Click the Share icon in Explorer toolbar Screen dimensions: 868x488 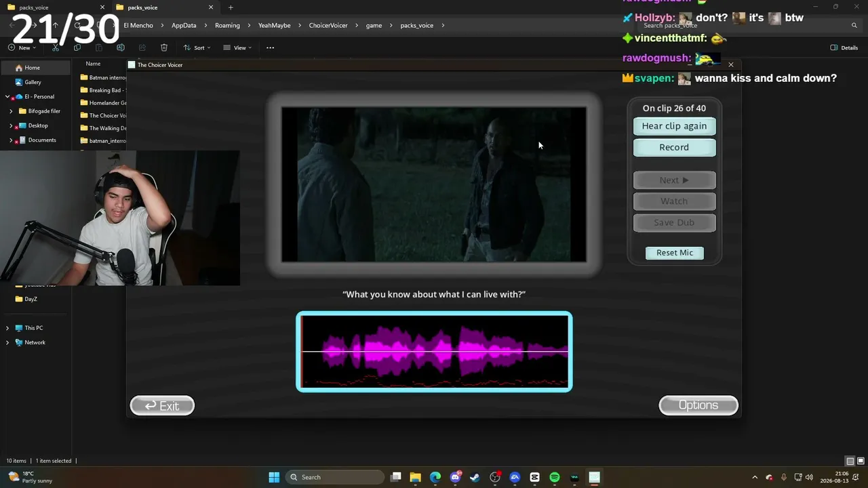click(x=142, y=47)
